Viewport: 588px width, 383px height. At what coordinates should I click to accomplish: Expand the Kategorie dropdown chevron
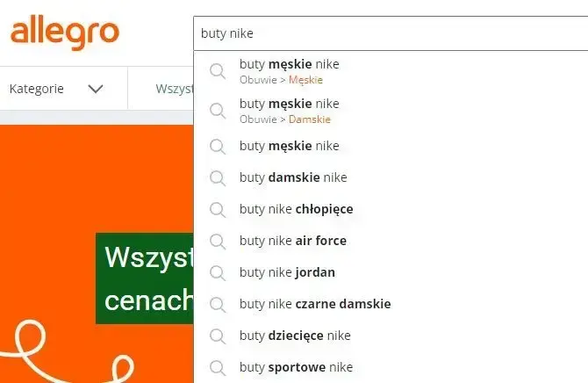point(96,89)
